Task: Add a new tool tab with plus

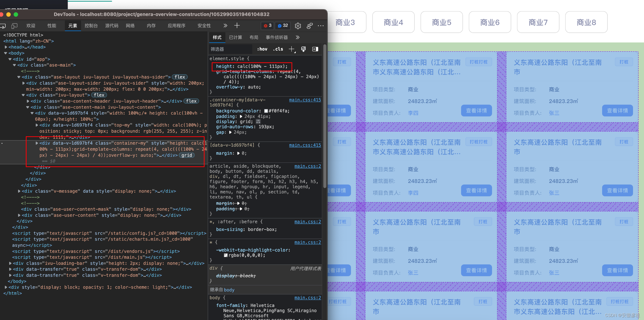Action: [x=237, y=26]
